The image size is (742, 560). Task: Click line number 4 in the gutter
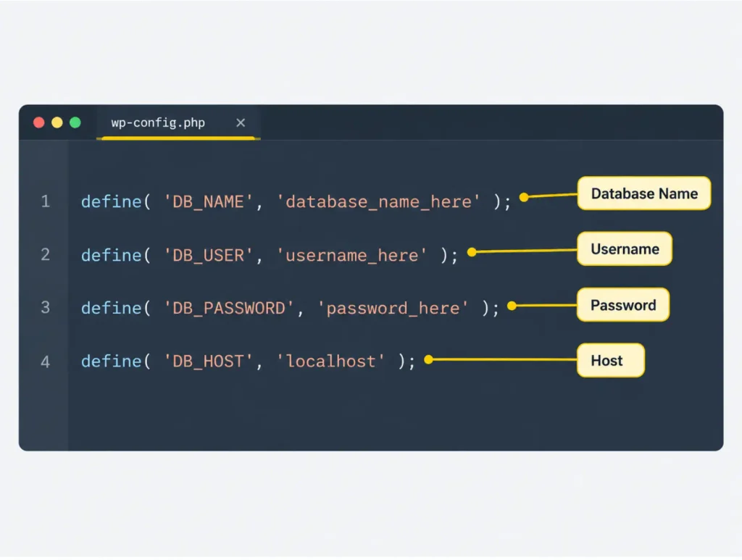46,362
